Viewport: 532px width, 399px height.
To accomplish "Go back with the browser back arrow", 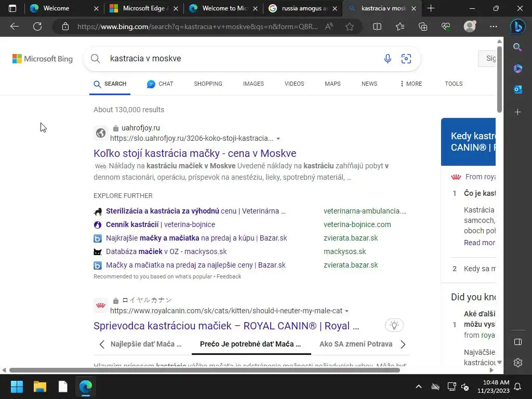I will (15, 26).
